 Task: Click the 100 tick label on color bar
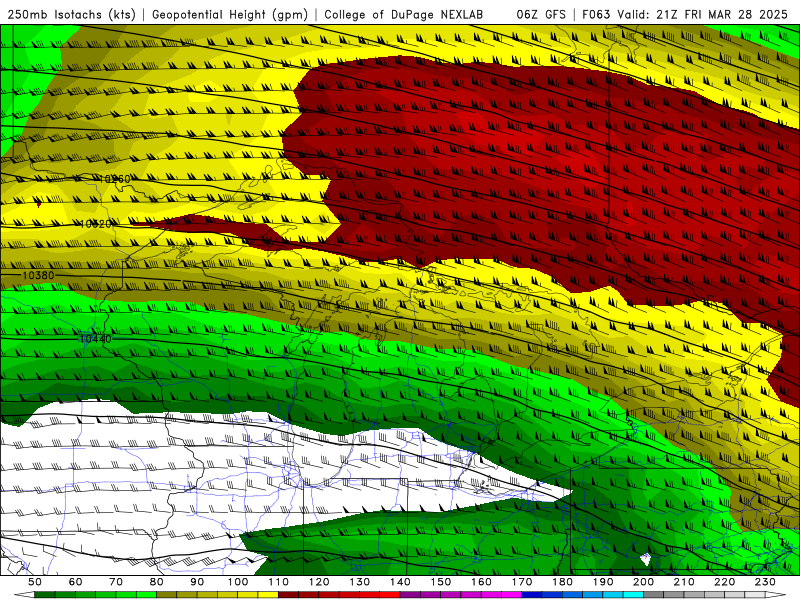point(238,582)
